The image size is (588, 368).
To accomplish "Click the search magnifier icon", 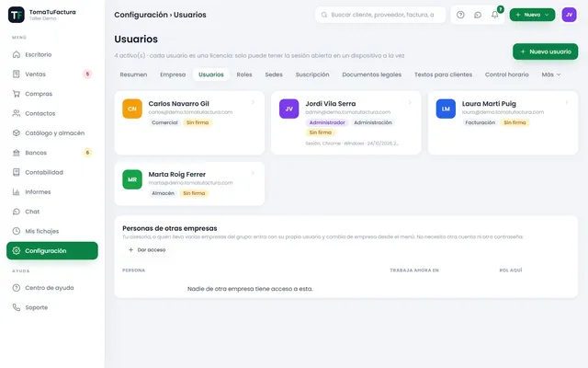I will (x=324, y=15).
